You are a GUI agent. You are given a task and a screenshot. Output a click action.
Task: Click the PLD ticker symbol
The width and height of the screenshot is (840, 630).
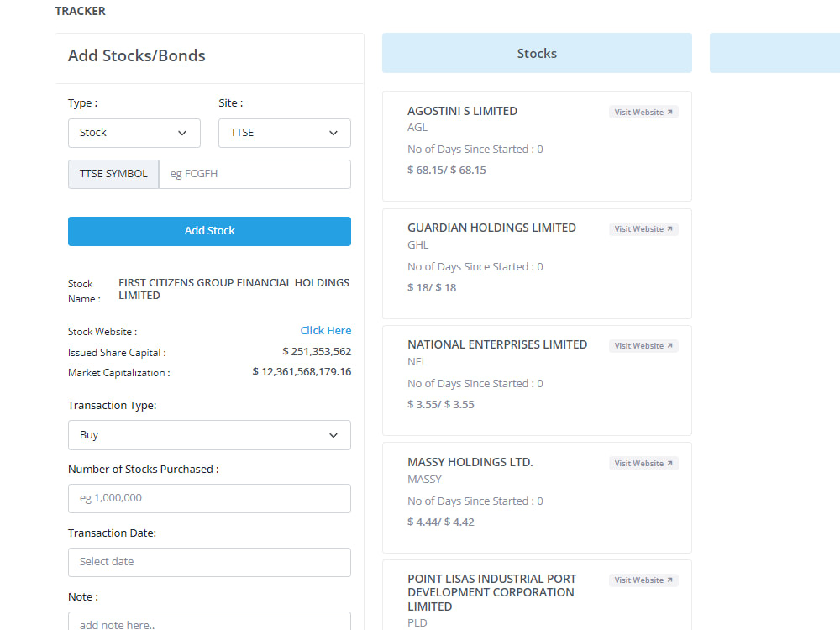point(417,622)
